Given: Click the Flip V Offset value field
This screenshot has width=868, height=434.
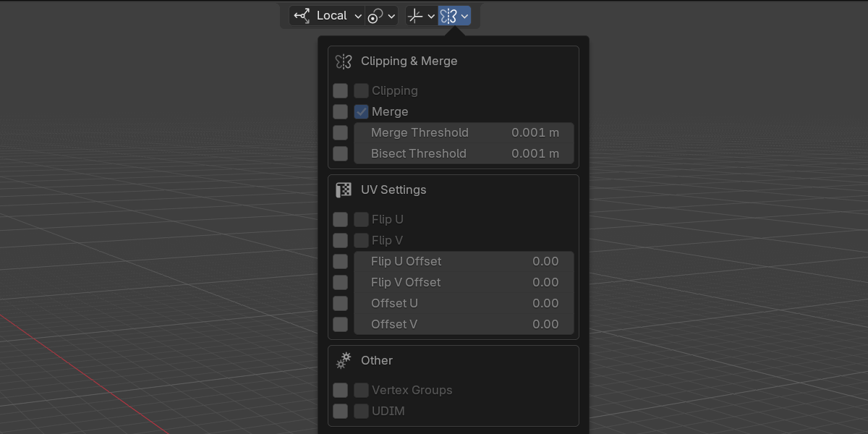Looking at the screenshot, I should [x=464, y=283].
